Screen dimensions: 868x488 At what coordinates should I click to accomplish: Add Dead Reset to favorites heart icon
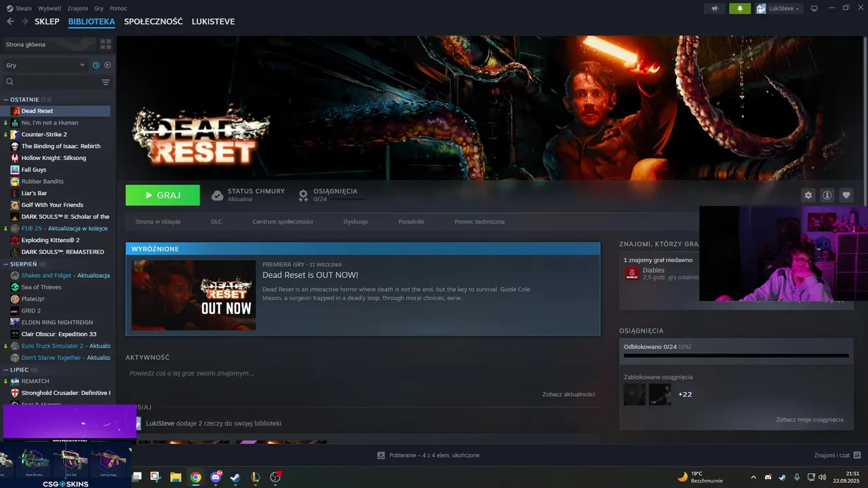pos(846,195)
